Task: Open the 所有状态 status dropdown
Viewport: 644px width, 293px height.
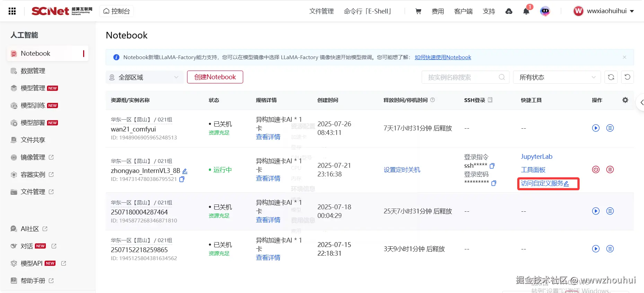Action: click(557, 77)
